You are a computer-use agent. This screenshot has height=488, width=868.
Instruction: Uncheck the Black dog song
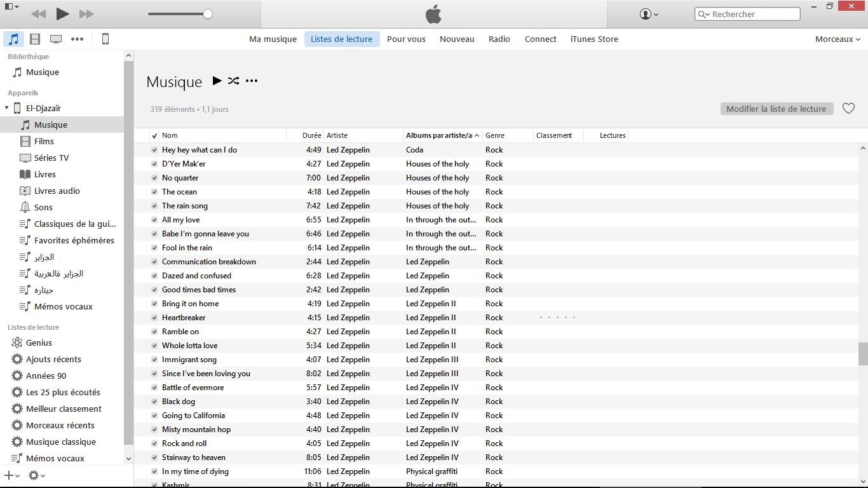pos(154,402)
